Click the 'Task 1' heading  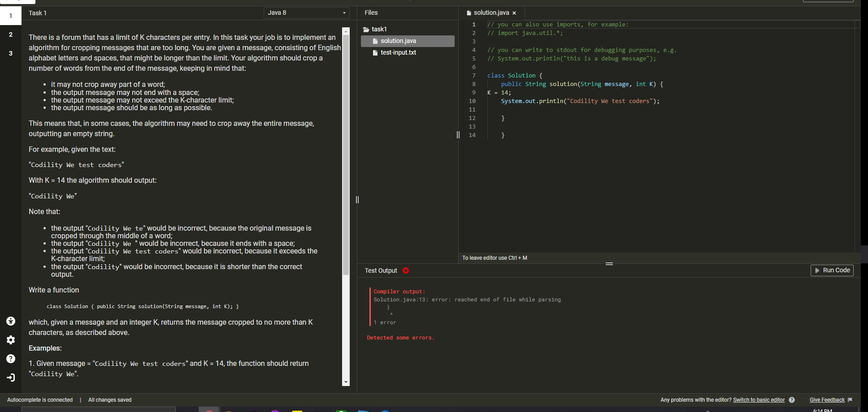click(x=38, y=13)
